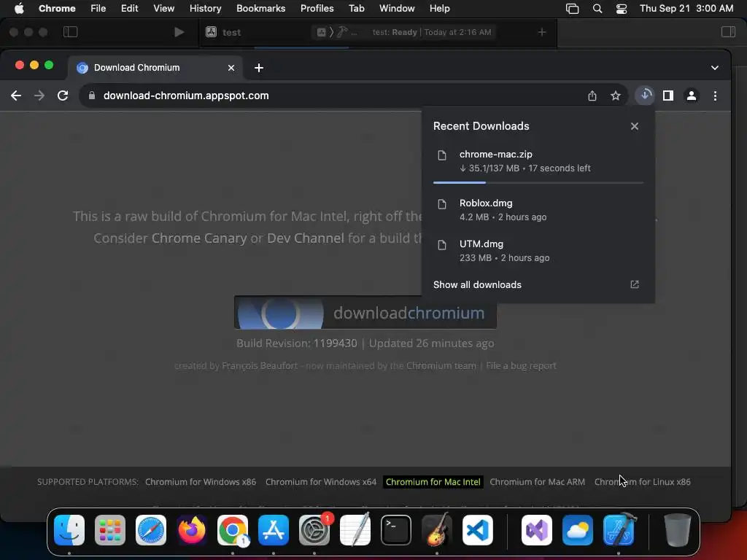Click the download chromium banner button
This screenshot has width=747, height=560.
click(x=365, y=312)
